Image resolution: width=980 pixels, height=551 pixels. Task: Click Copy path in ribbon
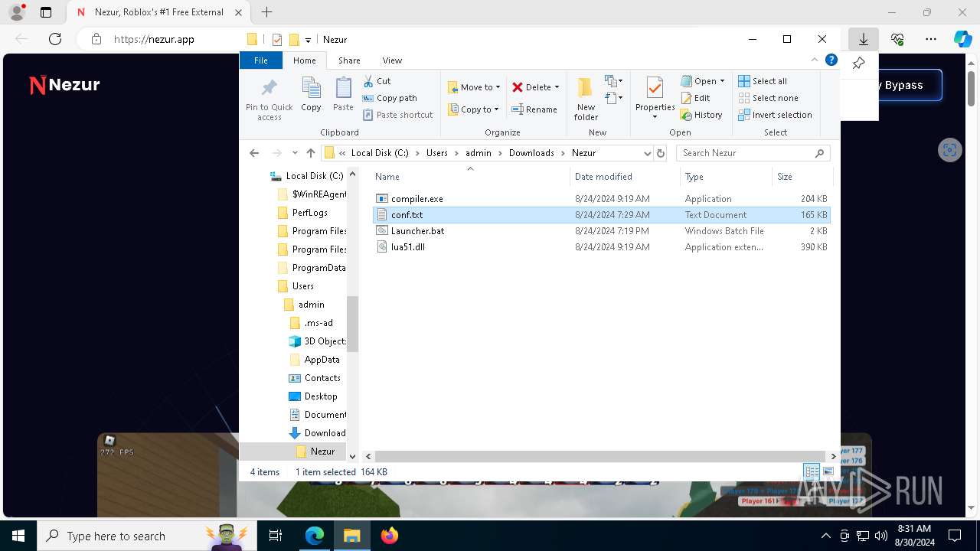pyautogui.click(x=390, y=98)
